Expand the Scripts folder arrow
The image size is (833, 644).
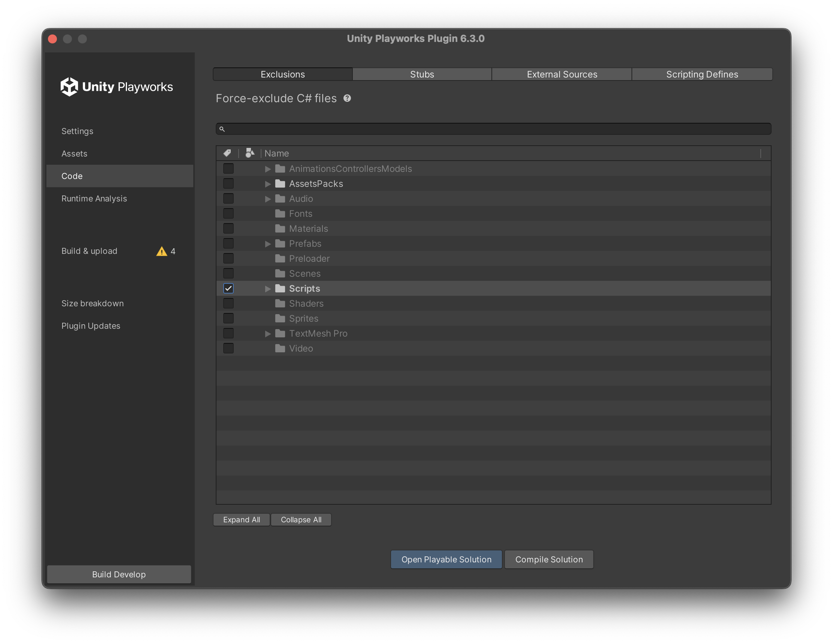(268, 289)
